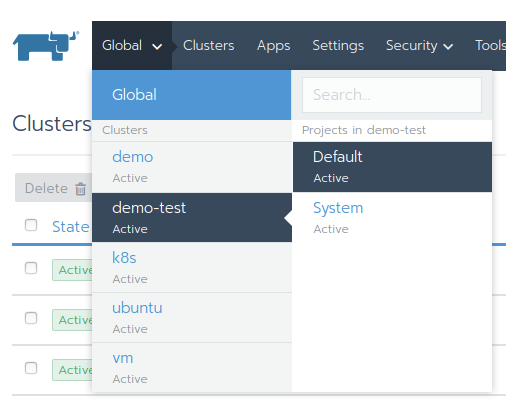This screenshot has height=399, width=506.
Task: Select the k8s cluster
Action: [x=192, y=267]
